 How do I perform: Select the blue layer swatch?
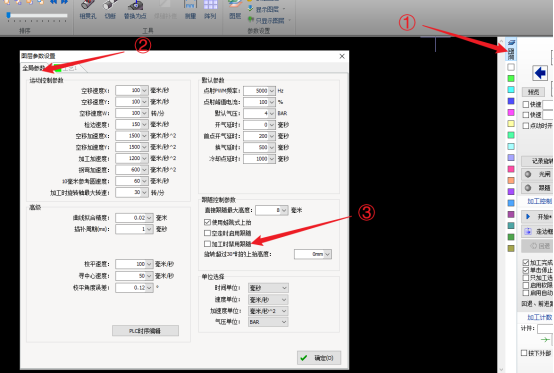(x=511, y=101)
